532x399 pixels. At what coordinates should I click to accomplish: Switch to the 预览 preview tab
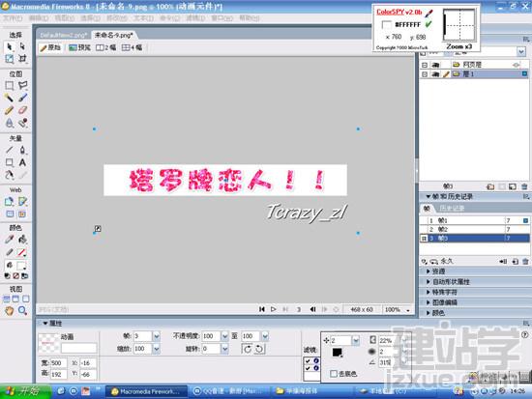[80, 47]
